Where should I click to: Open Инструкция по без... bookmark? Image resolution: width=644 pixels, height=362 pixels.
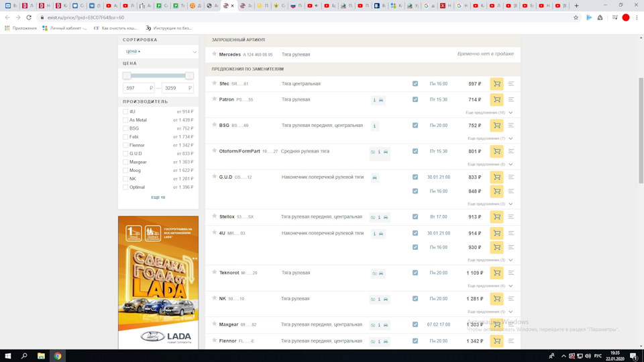(169, 28)
